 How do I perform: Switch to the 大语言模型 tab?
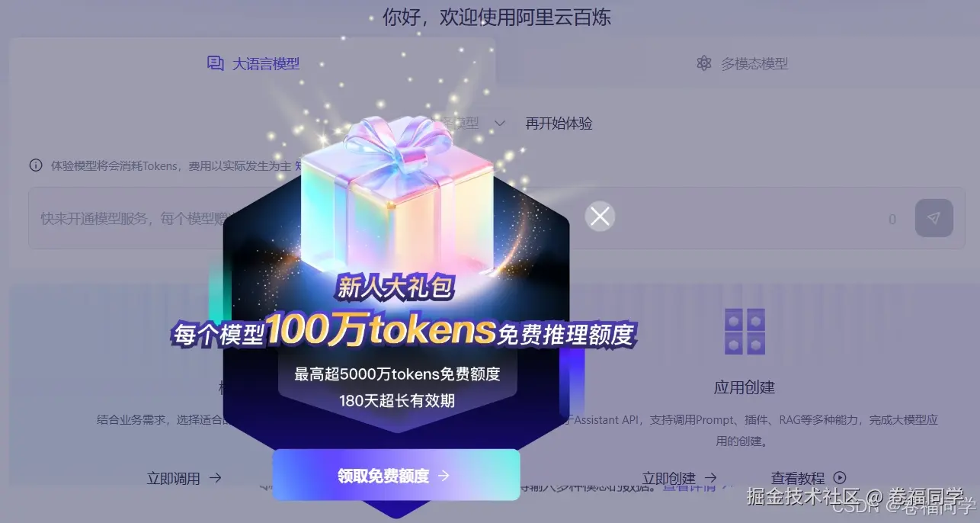click(253, 63)
